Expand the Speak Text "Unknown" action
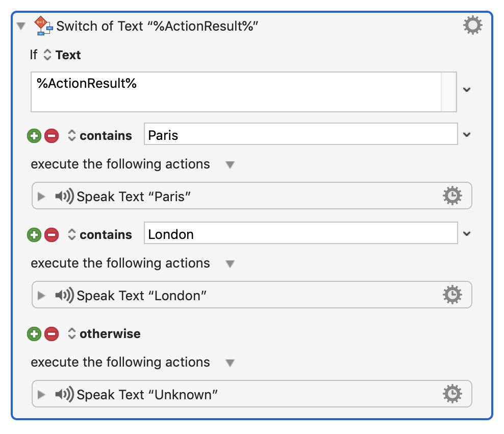 (x=42, y=395)
